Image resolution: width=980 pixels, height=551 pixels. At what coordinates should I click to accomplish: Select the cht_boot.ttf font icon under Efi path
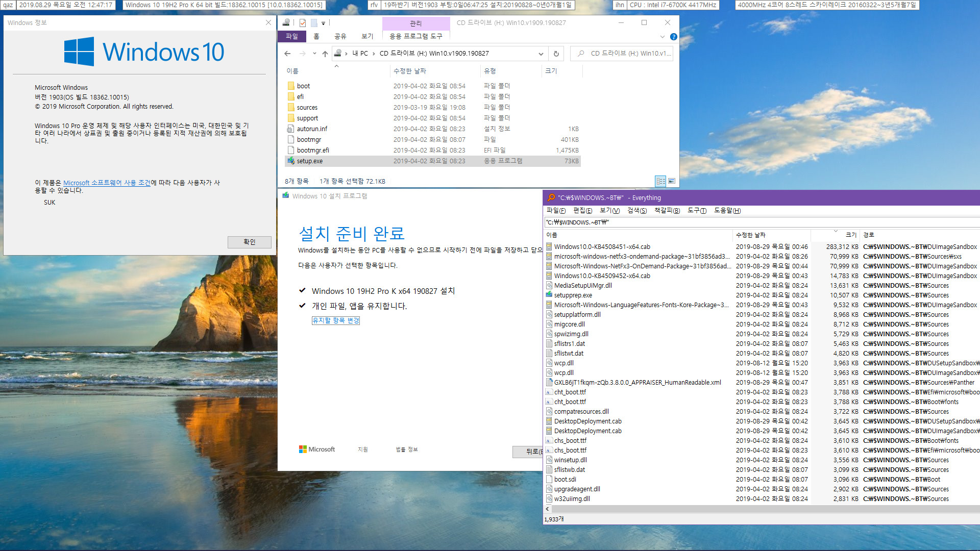[x=549, y=392]
